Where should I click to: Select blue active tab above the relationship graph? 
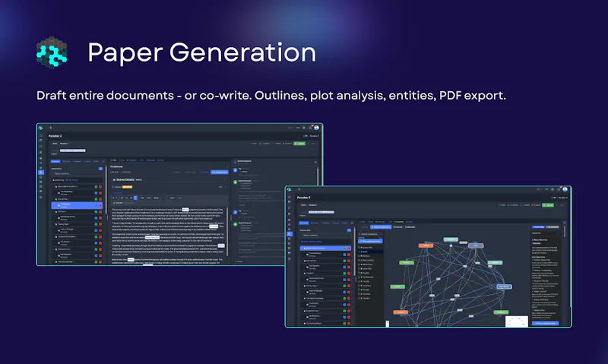click(x=381, y=227)
